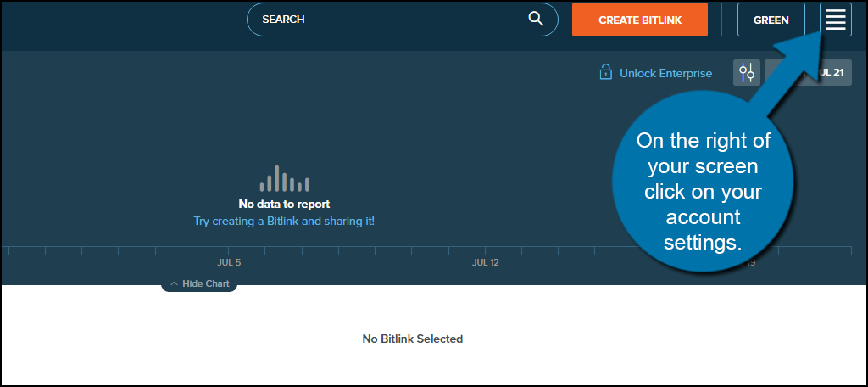Image resolution: width=868 pixels, height=387 pixels.
Task: Follow 'Try creating a Bitlink and sharing it!' link
Action: coord(284,221)
